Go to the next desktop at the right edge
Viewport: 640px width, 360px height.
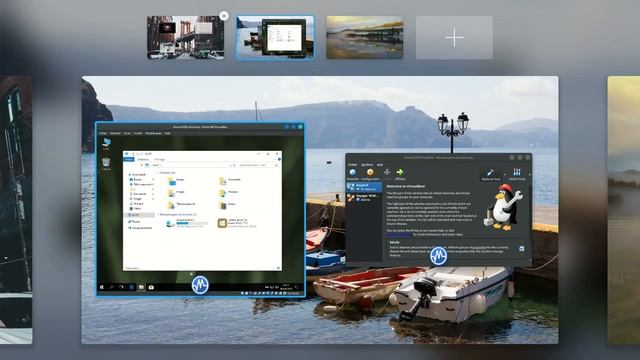pos(624,209)
